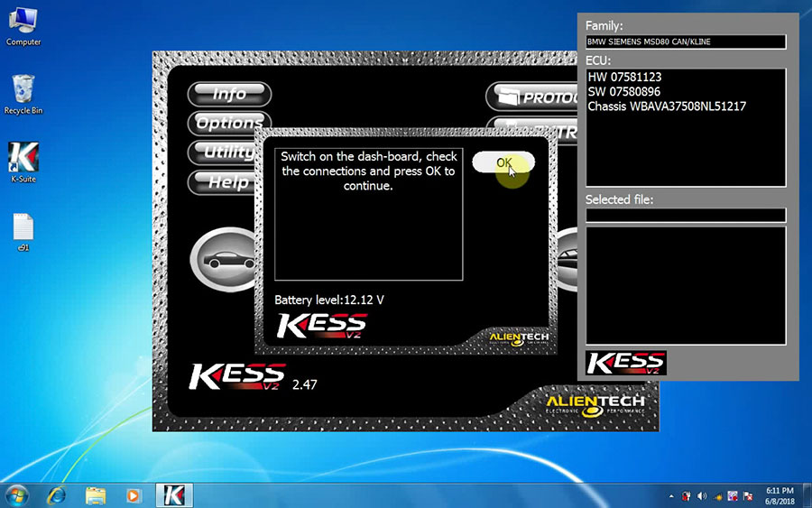The image size is (812, 508).
Task: Click the ECU information box
Action: (686, 125)
